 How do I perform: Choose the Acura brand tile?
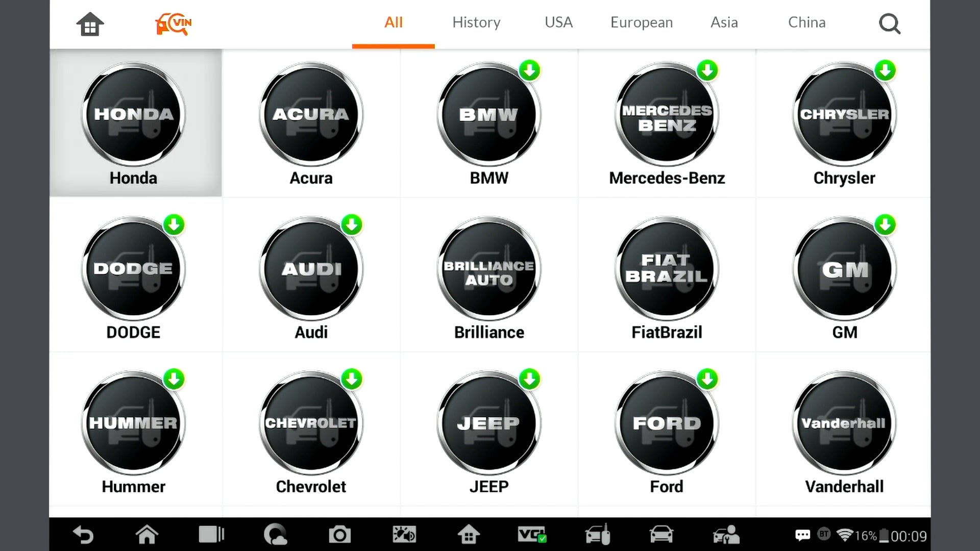(x=311, y=123)
